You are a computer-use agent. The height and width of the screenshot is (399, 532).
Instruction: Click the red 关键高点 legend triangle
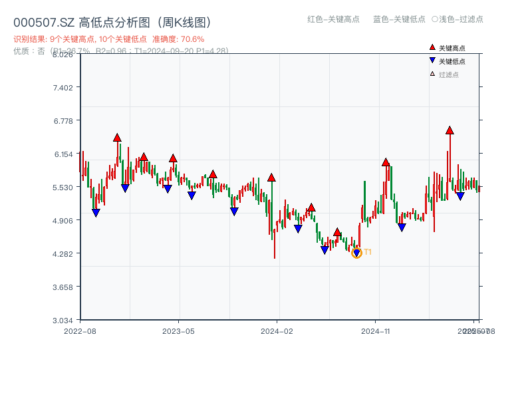(432, 48)
